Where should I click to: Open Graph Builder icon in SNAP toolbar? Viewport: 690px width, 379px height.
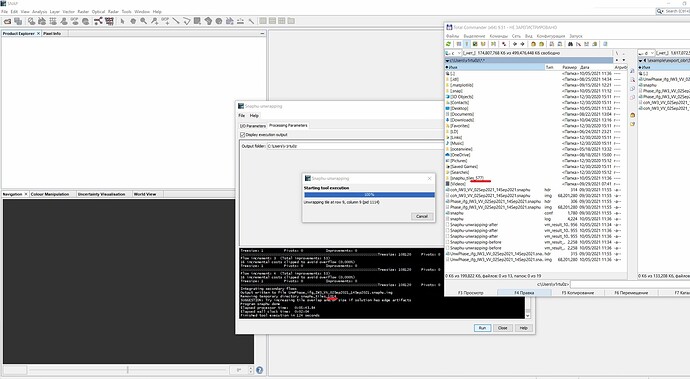98,21
